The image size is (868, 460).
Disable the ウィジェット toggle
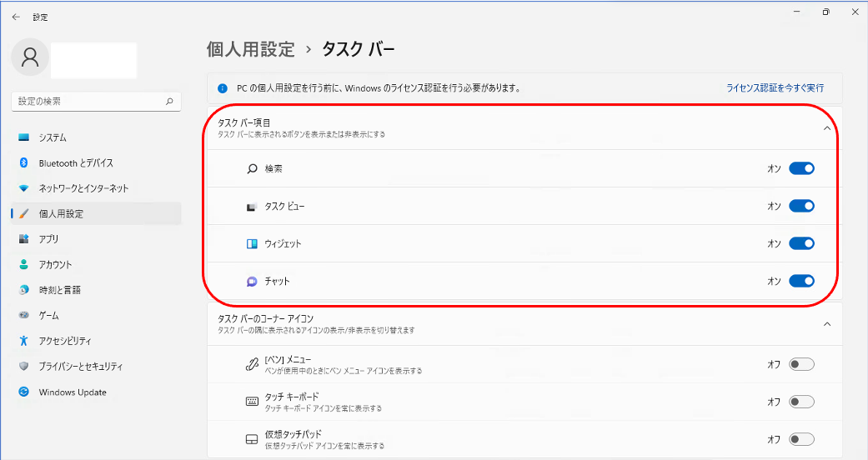[x=801, y=243]
